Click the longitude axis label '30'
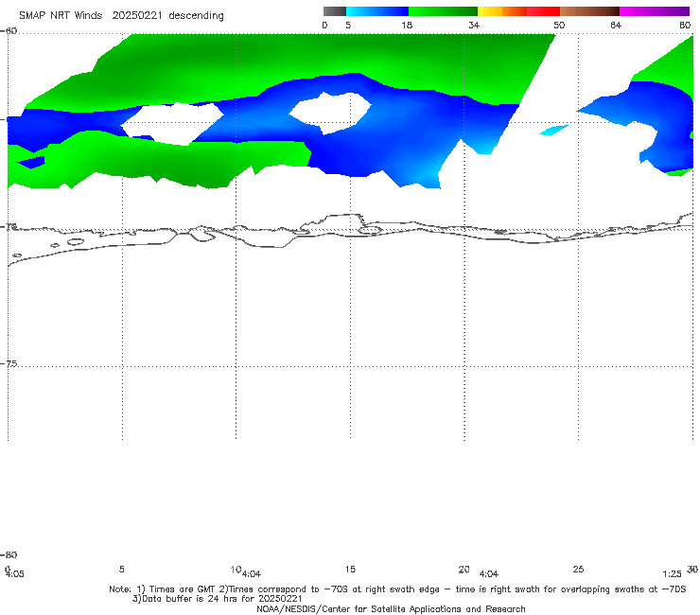700x615 pixels. [x=692, y=569]
